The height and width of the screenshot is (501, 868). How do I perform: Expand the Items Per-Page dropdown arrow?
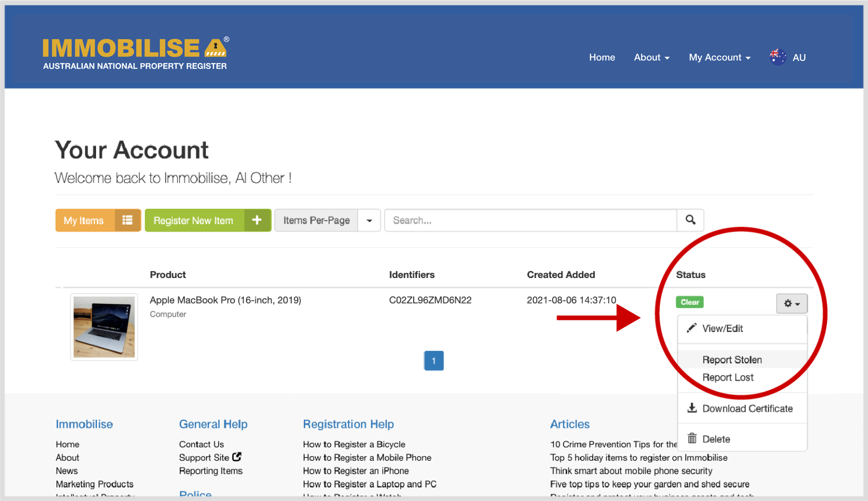pos(369,221)
